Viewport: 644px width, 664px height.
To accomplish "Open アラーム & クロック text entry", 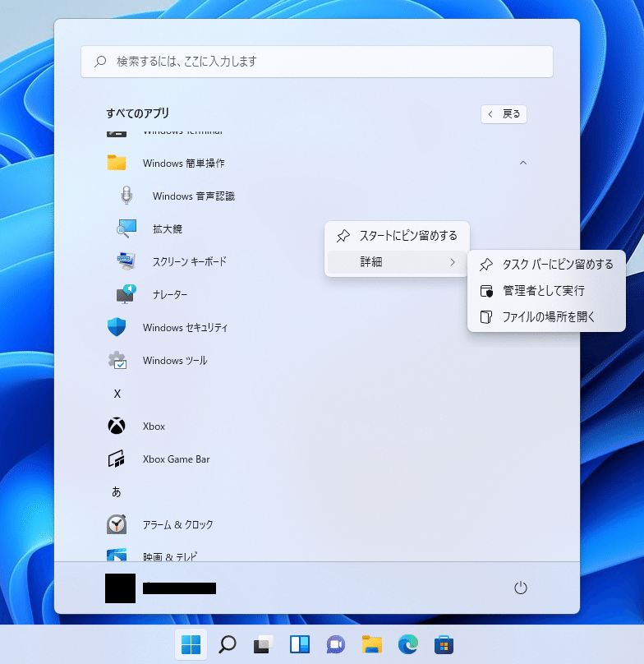I will click(177, 524).
